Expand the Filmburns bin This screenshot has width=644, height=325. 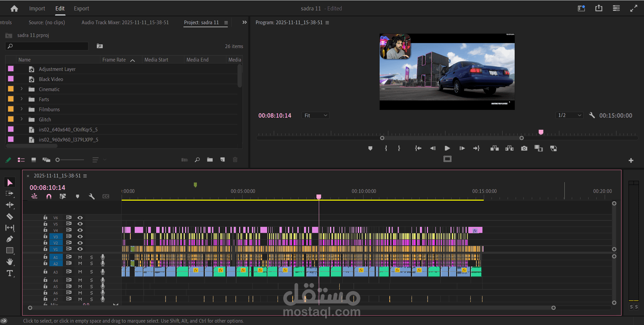(22, 109)
